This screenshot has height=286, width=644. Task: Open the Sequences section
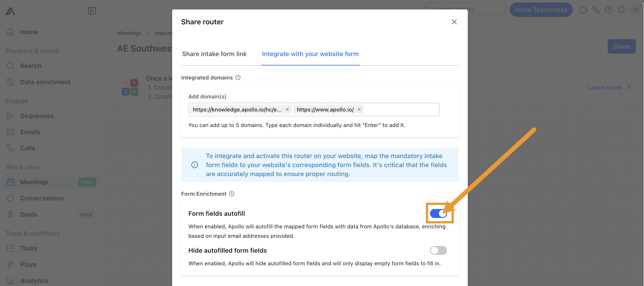click(37, 116)
